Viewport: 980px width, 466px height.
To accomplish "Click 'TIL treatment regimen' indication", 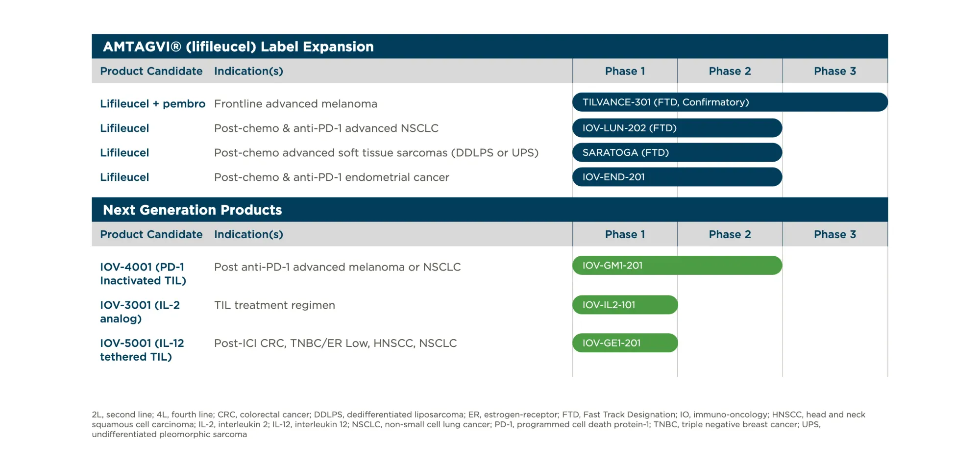I will tap(274, 305).
